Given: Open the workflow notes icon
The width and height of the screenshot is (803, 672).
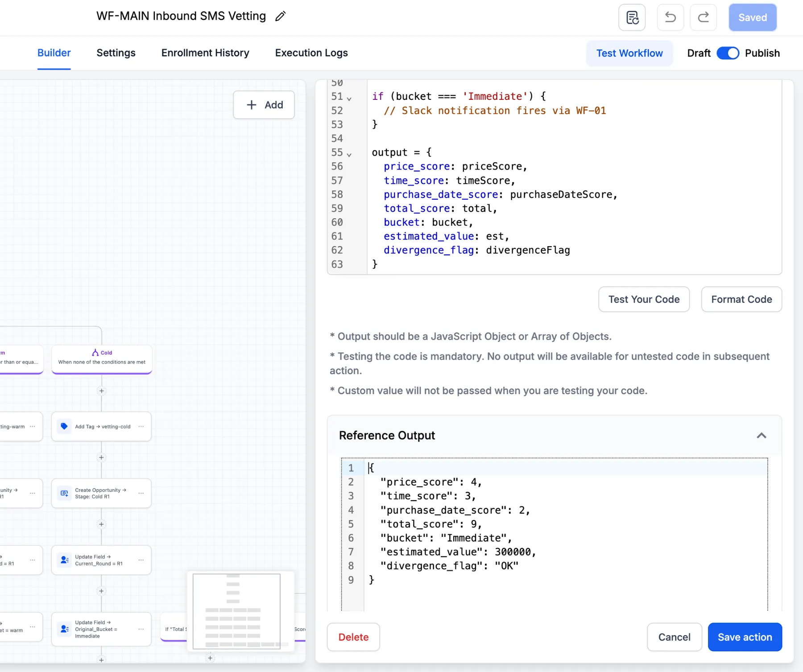Looking at the screenshot, I should tap(632, 17).
